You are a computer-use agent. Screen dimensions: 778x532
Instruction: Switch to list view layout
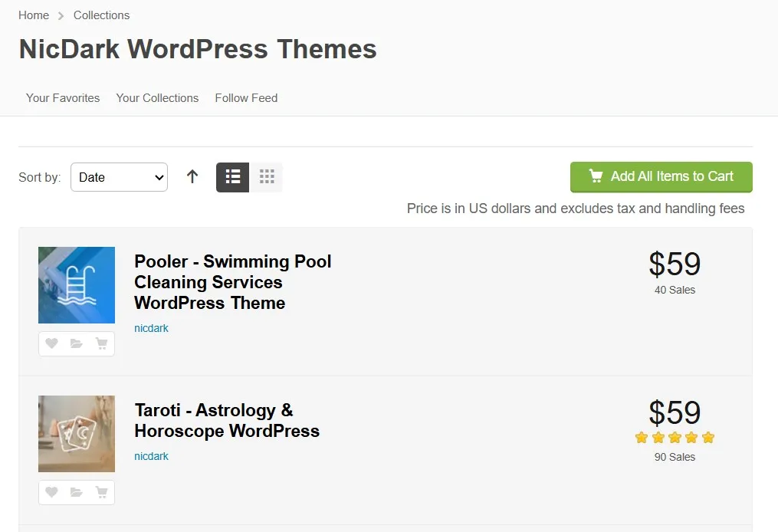click(233, 177)
